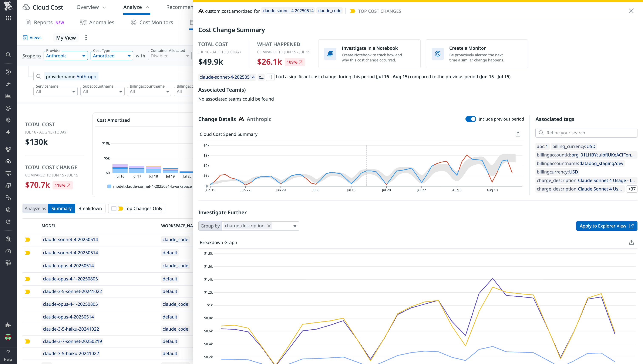Open claude-opus-4-20250514 model link in the table
643x364 pixels.
[x=68, y=266]
